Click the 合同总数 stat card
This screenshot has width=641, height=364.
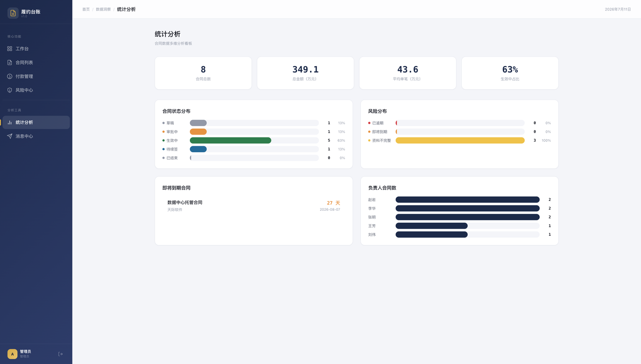(x=203, y=73)
